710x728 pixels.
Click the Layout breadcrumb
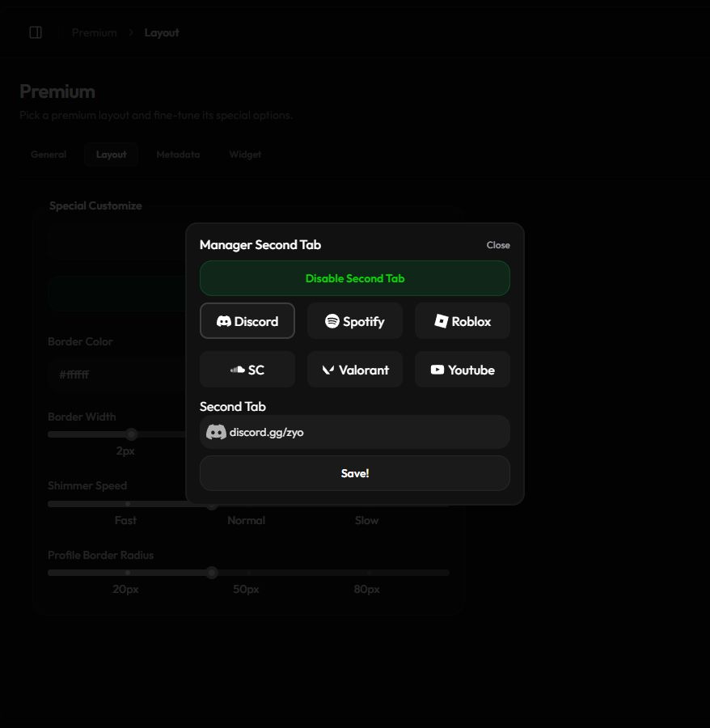162,32
